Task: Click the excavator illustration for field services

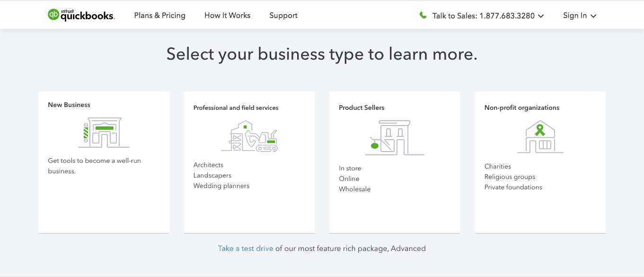Action: click(x=249, y=136)
